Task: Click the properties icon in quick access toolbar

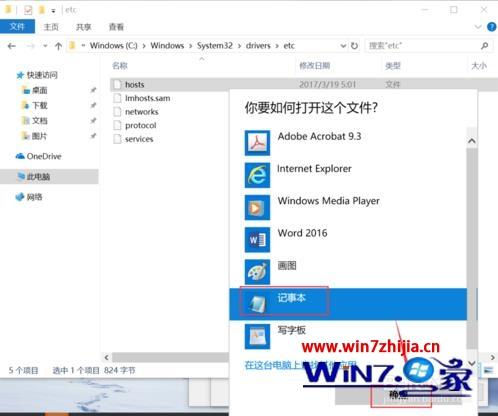Action: pos(28,10)
